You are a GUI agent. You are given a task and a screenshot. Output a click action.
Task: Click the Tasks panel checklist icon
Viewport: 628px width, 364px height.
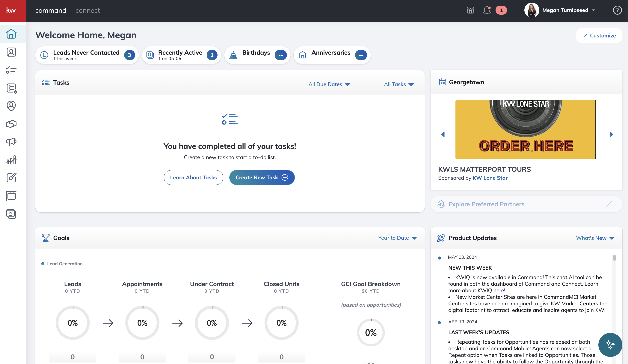(x=46, y=82)
